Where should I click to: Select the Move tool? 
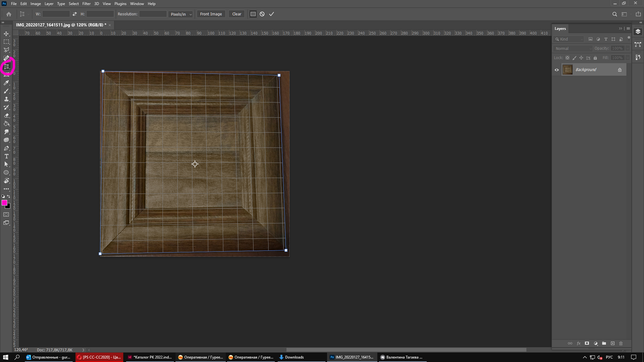click(6, 33)
